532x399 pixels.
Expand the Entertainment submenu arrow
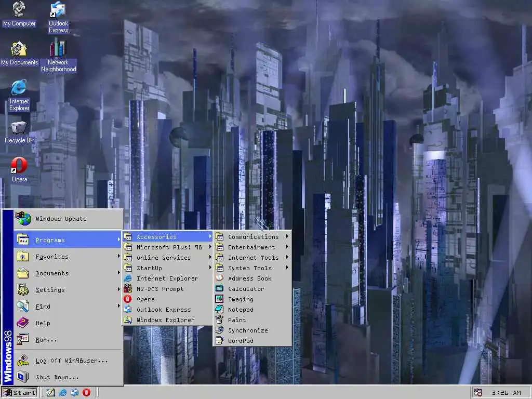[x=287, y=247]
